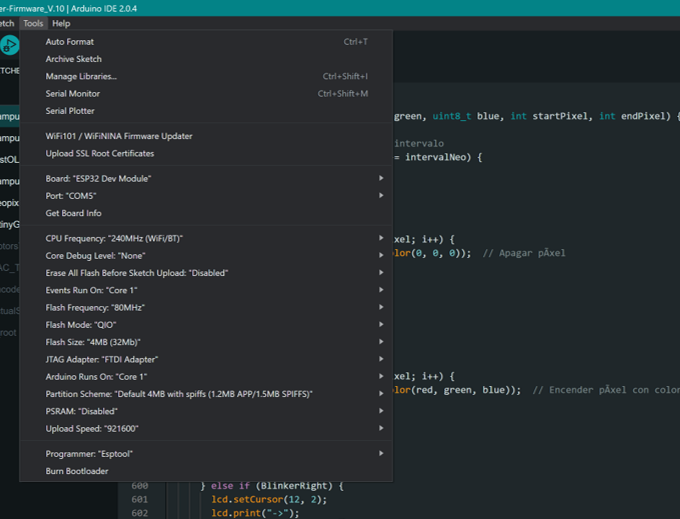
Task: Click Get Board Info
Action: (206, 213)
